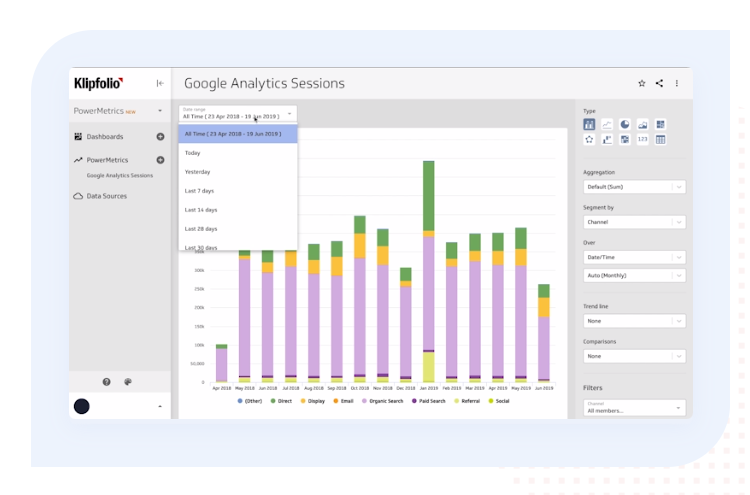Add a new PowerMetric with plus icon
Screen dimensions: 750x495
click(x=160, y=160)
